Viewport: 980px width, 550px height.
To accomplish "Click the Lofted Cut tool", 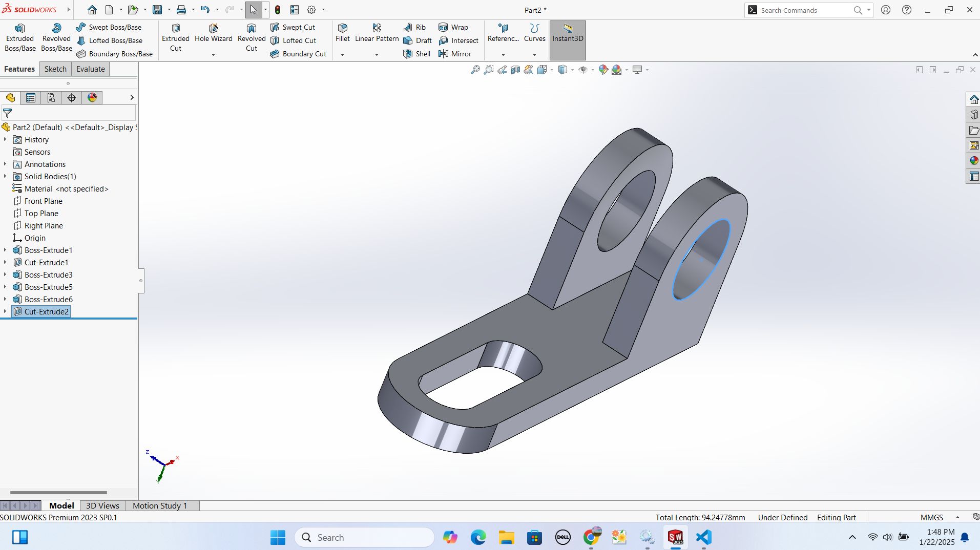I will 293,40.
